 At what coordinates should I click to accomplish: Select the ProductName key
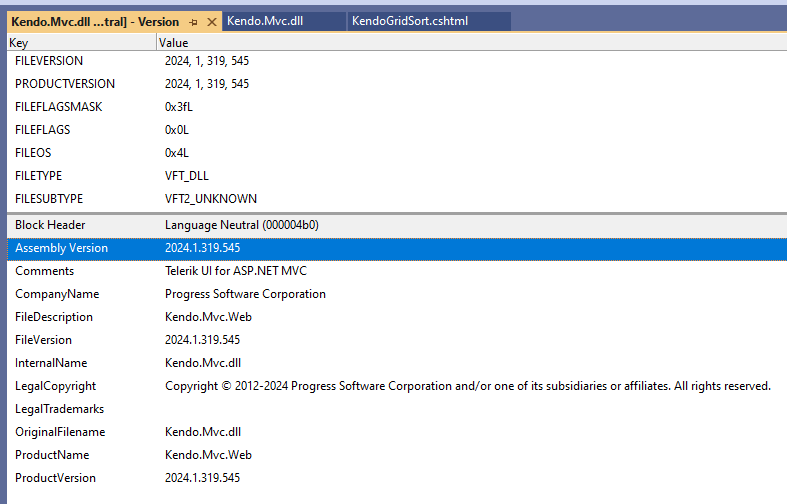point(52,456)
